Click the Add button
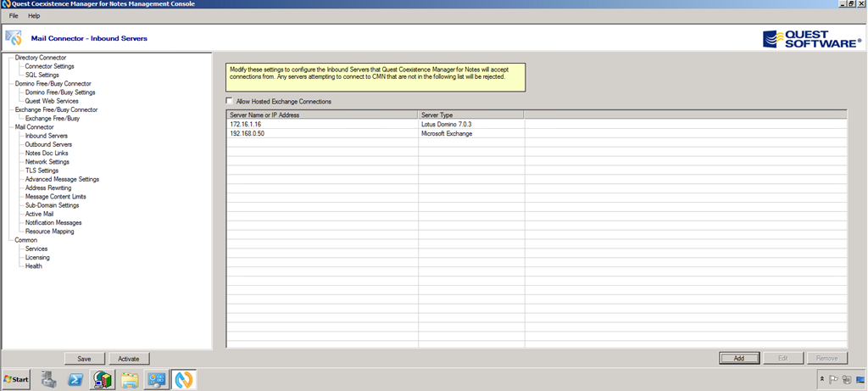The height and width of the screenshot is (391, 868). pyautogui.click(x=739, y=358)
